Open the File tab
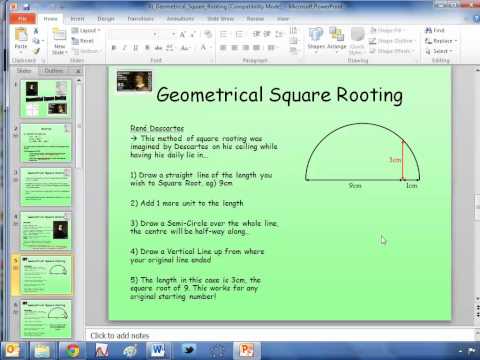480x360 pixels. [x=22, y=19]
